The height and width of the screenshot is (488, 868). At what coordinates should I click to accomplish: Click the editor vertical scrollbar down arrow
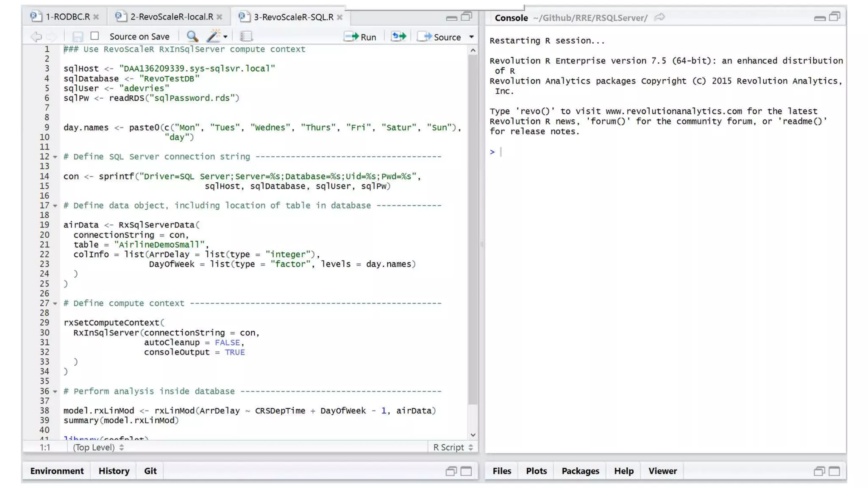tap(473, 435)
